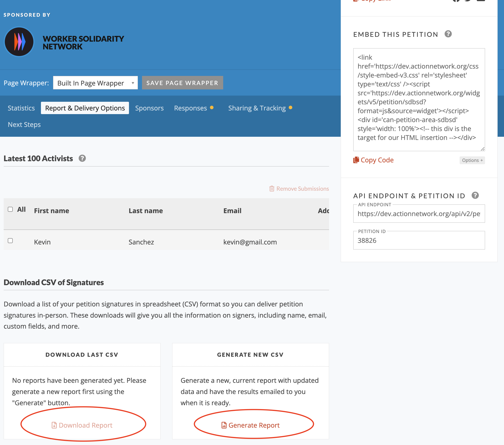
Task: Click the First name column header
Action: point(51,211)
